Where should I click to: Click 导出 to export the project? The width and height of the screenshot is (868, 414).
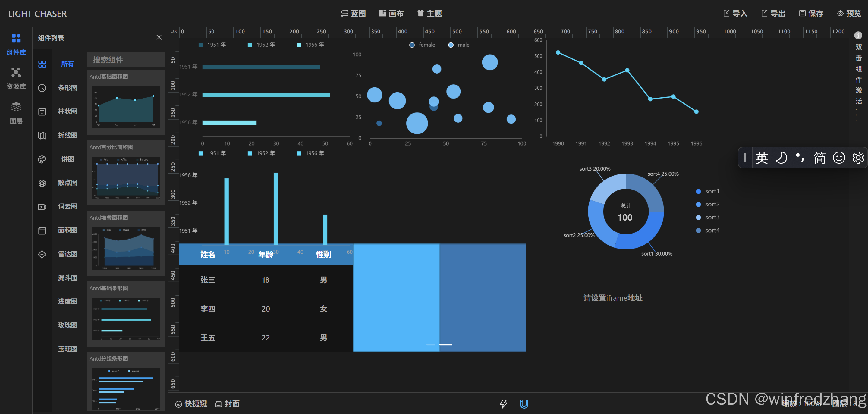point(773,14)
